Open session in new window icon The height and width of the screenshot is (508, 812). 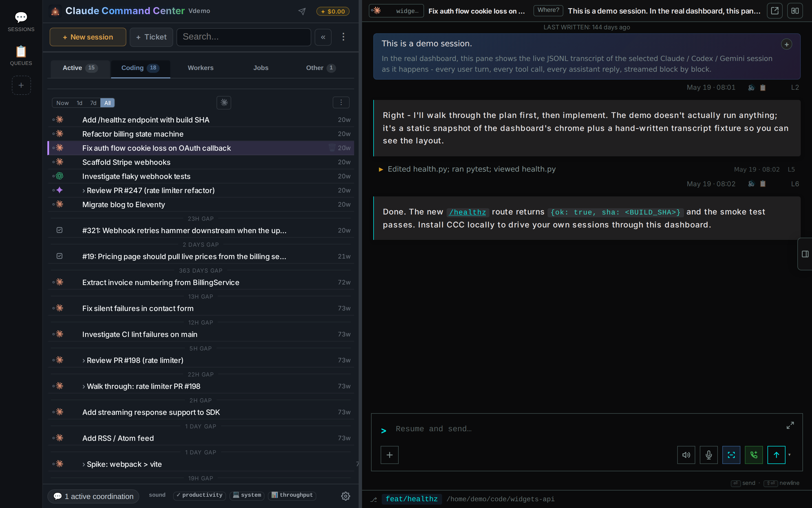click(775, 11)
